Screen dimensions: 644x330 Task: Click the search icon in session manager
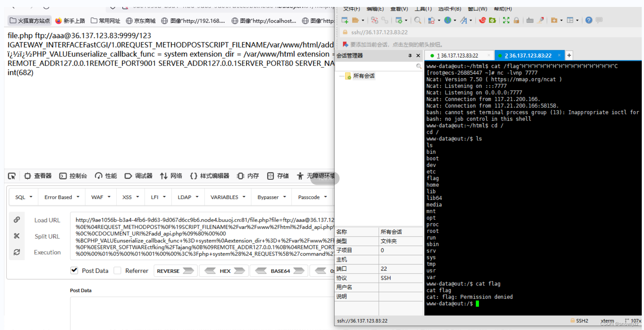coord(418,66)
